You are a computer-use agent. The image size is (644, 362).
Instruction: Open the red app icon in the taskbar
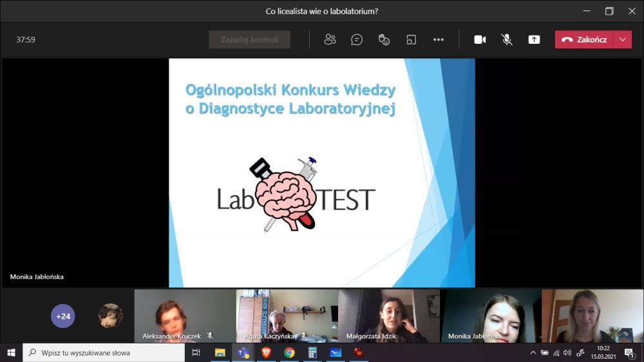pyautogui.click(x=359, y=352)
